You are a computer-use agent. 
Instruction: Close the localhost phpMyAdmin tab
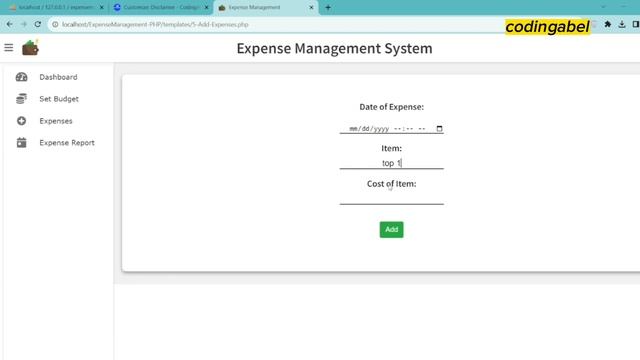(102, 7)
